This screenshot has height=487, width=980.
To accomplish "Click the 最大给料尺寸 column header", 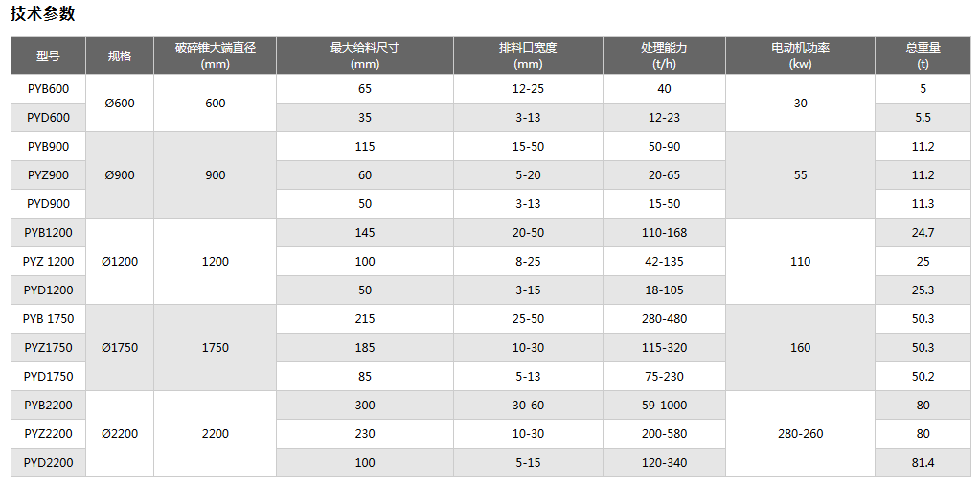I will pos(364,56).
